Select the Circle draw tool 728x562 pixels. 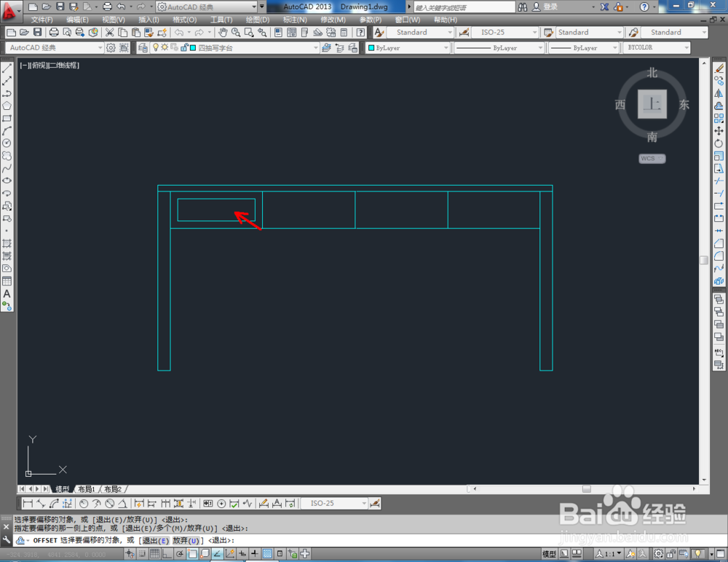(7, 143)
